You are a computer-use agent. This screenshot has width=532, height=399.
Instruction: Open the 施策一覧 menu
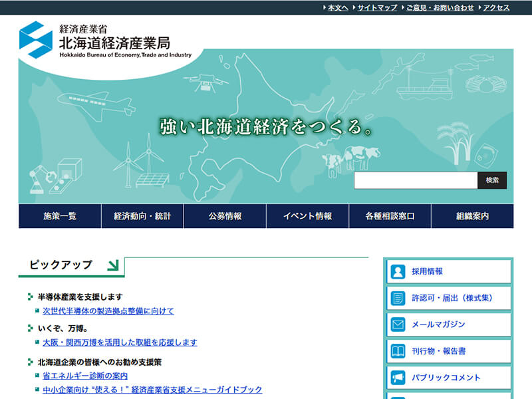pyautogui.click(x=60, y=216)
